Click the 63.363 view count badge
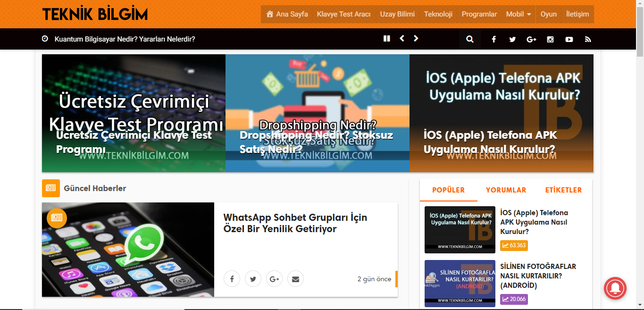This screenshot has width=644, height=310. click(514, 245)
